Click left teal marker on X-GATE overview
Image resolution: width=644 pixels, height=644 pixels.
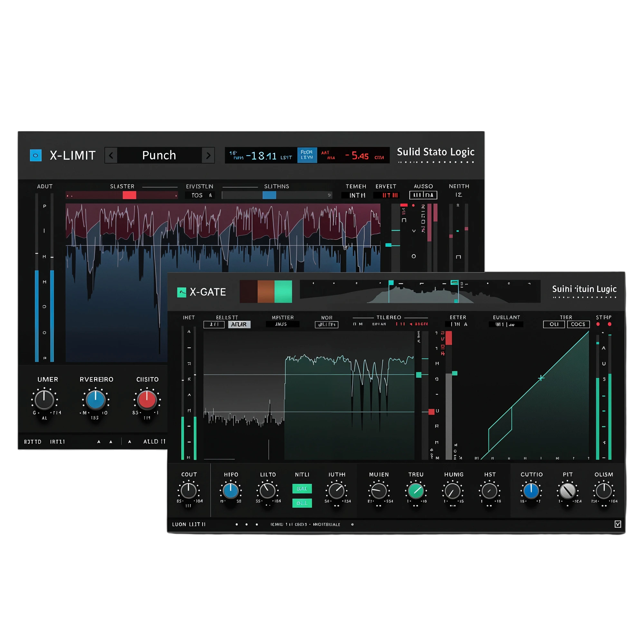pos(391,283)
